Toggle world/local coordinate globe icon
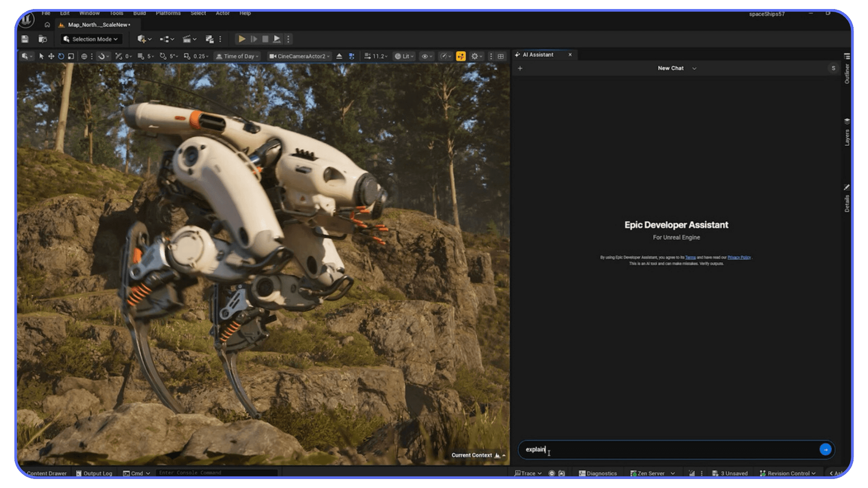This screenshot has width=868, height=488. (x=84, y=56)
